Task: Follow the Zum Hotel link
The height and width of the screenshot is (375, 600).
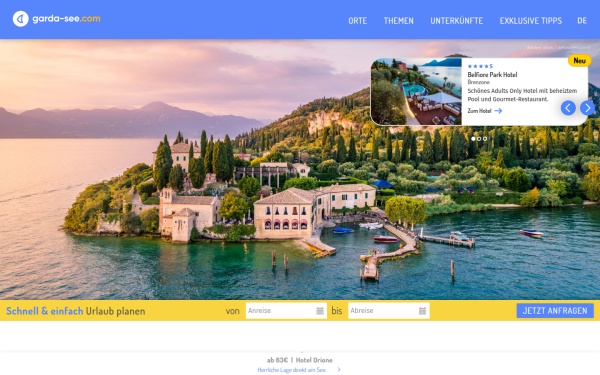Action: [479, 111]
